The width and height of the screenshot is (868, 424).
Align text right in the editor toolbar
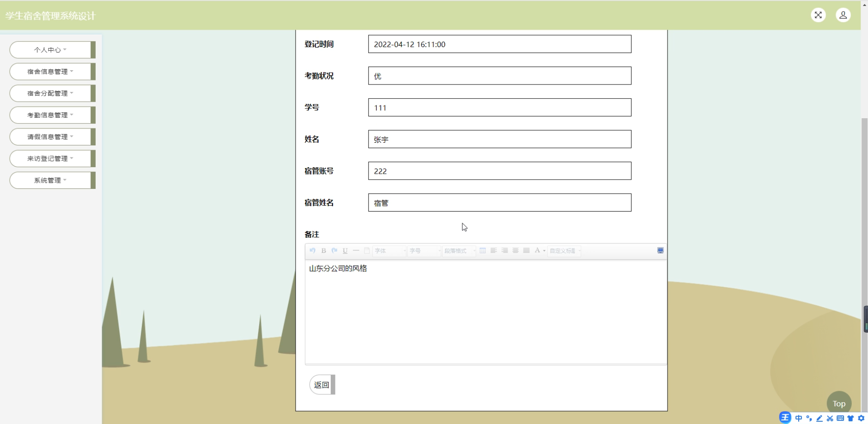point(504,250)
